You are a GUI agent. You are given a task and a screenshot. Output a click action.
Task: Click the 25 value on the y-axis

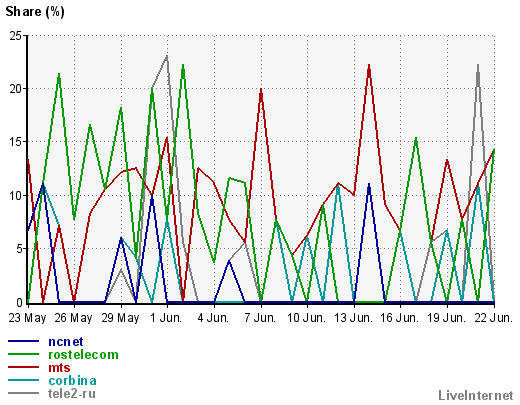pyautogui.click(x=15, y=36)
